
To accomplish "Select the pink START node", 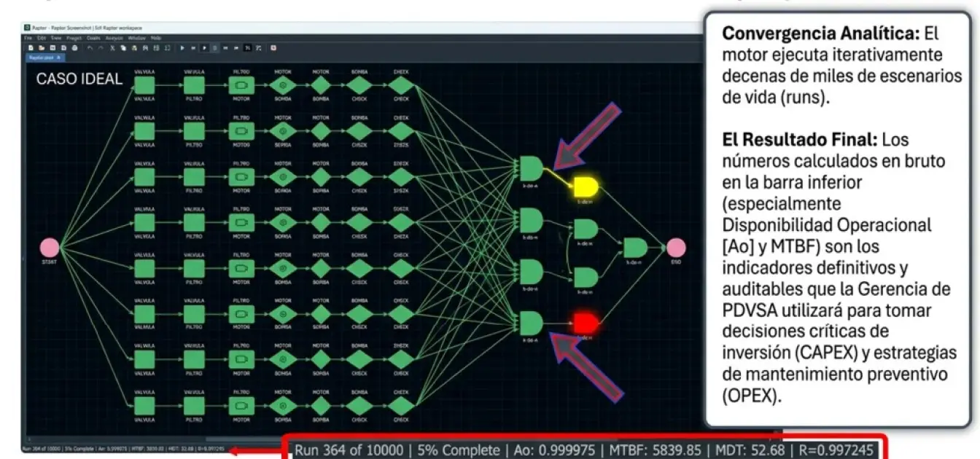I will (49, 248).
